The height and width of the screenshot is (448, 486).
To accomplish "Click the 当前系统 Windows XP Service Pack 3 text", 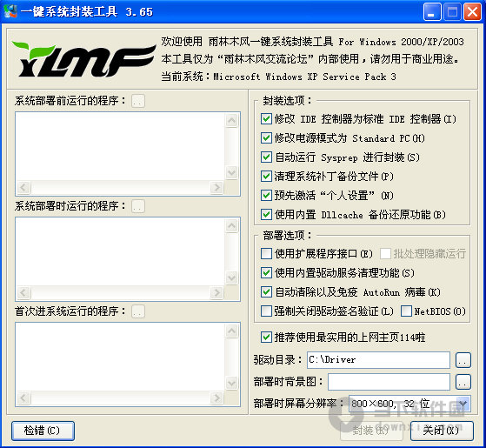I will [x=278, y=77].
